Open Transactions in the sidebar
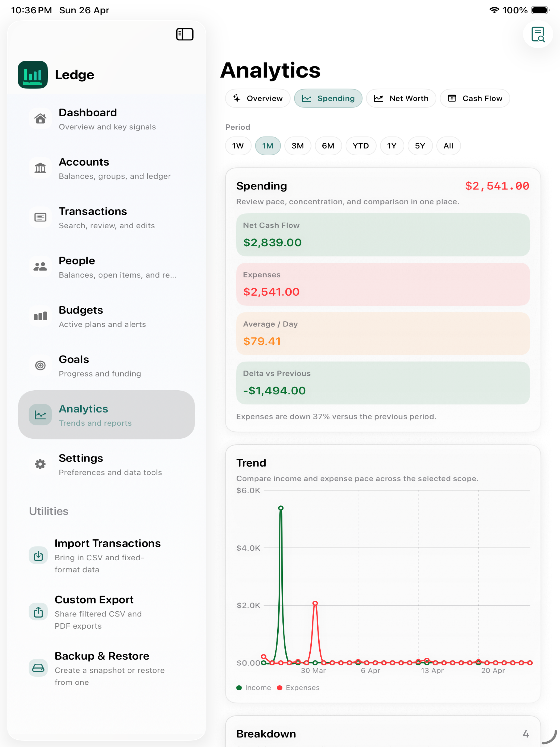560x747 pixels. pos(106,217)
